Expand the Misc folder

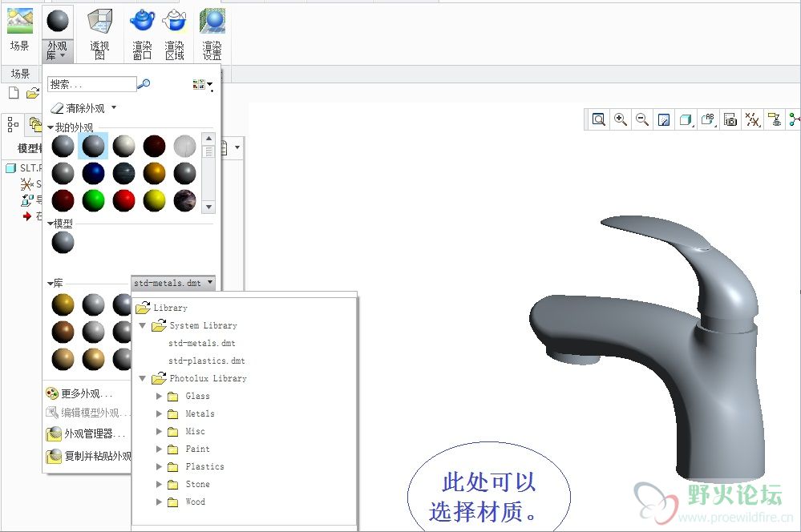tap(159, 431)
